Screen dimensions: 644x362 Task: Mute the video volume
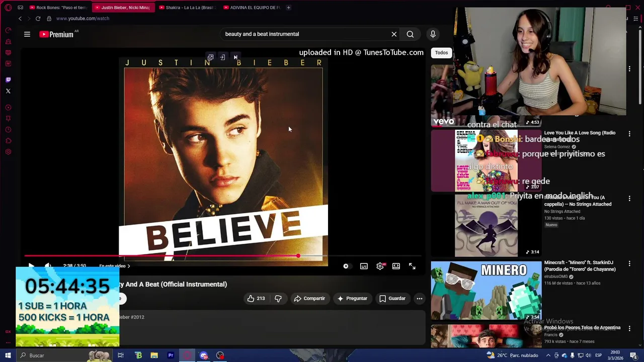pyautogui.click(x=48, y=266)
